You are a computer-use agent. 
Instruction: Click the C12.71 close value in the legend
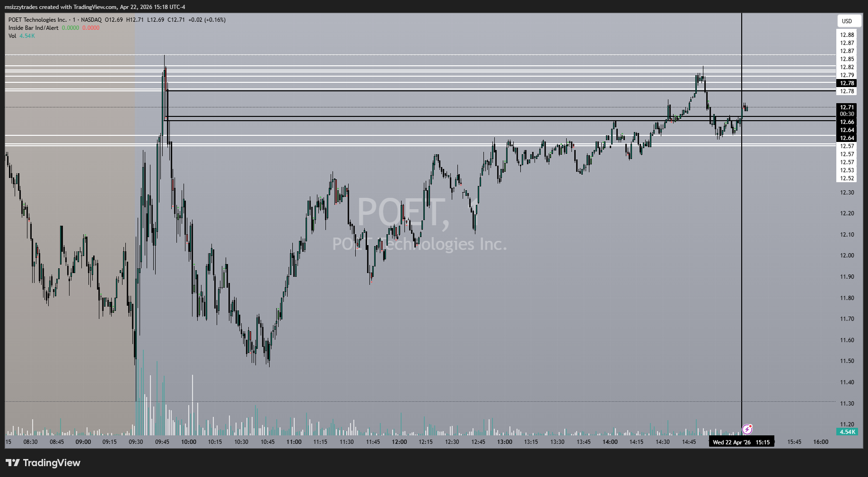176,20
